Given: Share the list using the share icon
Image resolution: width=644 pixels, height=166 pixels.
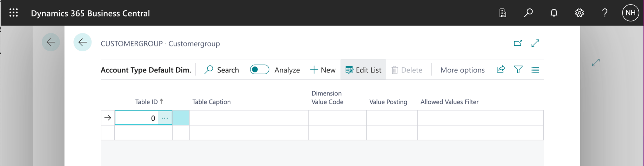Looking at the screenshot, I should click(x=501, y=70).
